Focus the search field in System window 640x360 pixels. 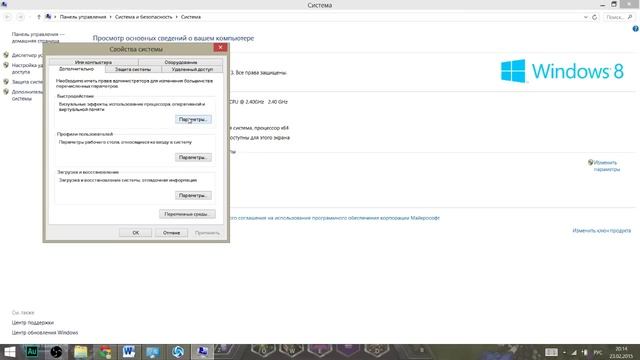tap(619, 17)
